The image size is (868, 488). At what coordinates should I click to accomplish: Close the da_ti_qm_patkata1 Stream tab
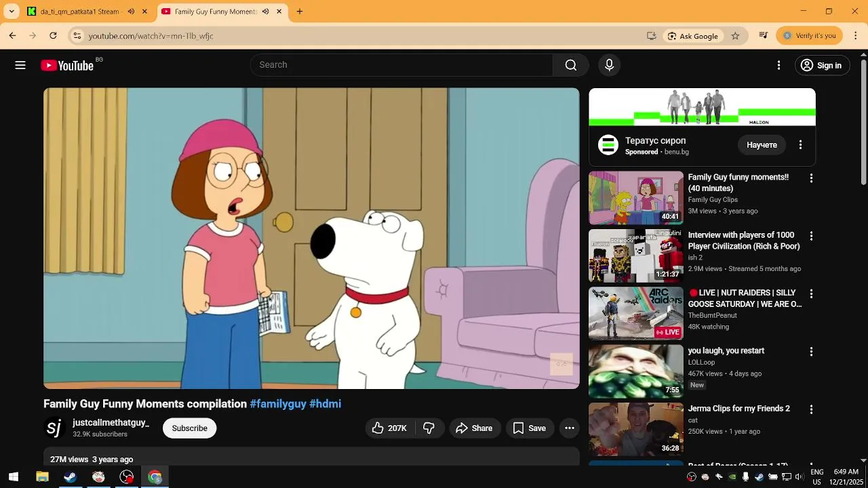tap(144, 12)
